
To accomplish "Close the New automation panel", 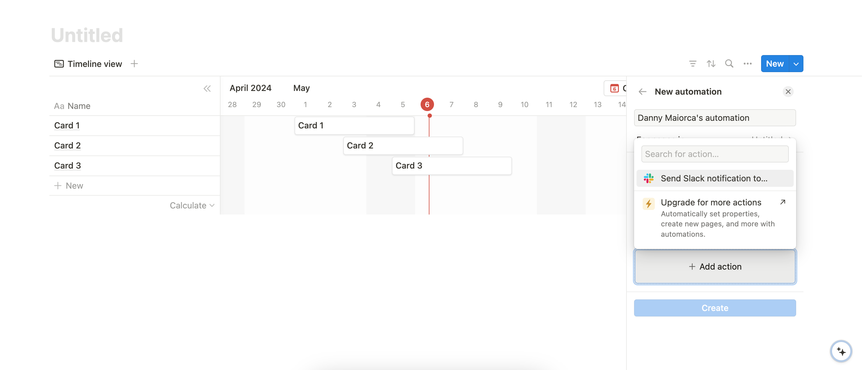I will (788, 92).
